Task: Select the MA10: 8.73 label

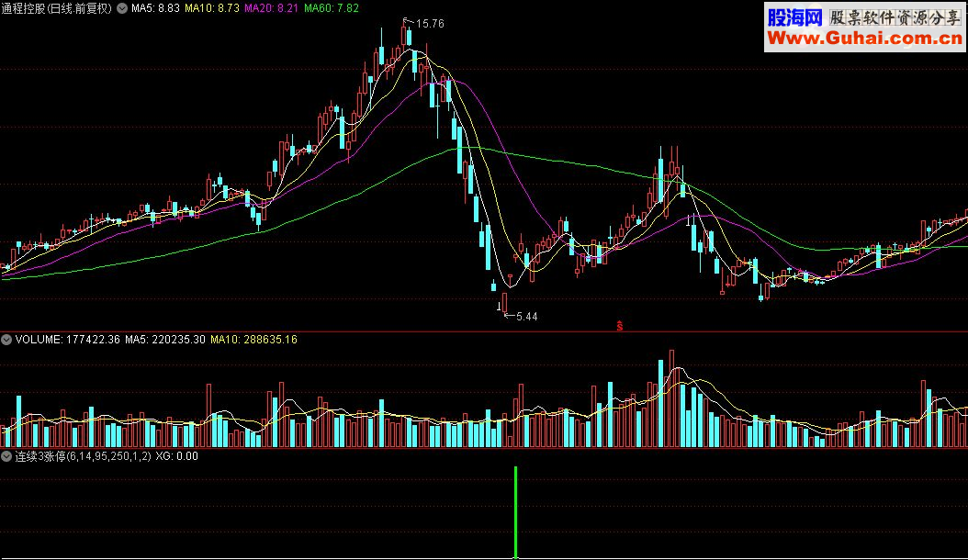Action: 212,8
